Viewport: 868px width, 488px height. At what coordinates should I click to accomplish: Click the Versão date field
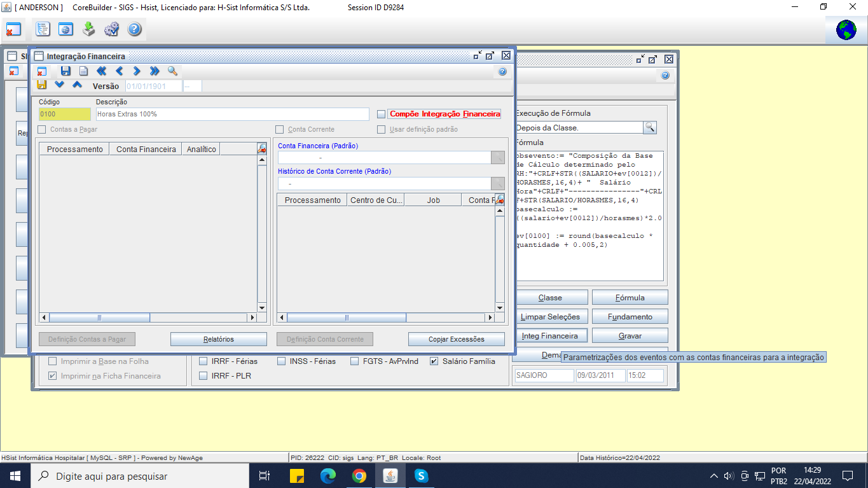pyautogui.click(x=153, y=86)
